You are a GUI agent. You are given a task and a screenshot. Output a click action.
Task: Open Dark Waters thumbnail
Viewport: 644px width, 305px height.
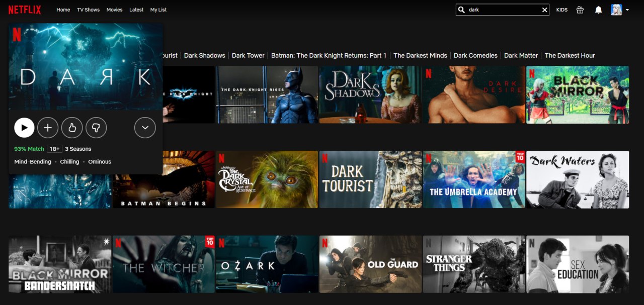tap(578, 179)
